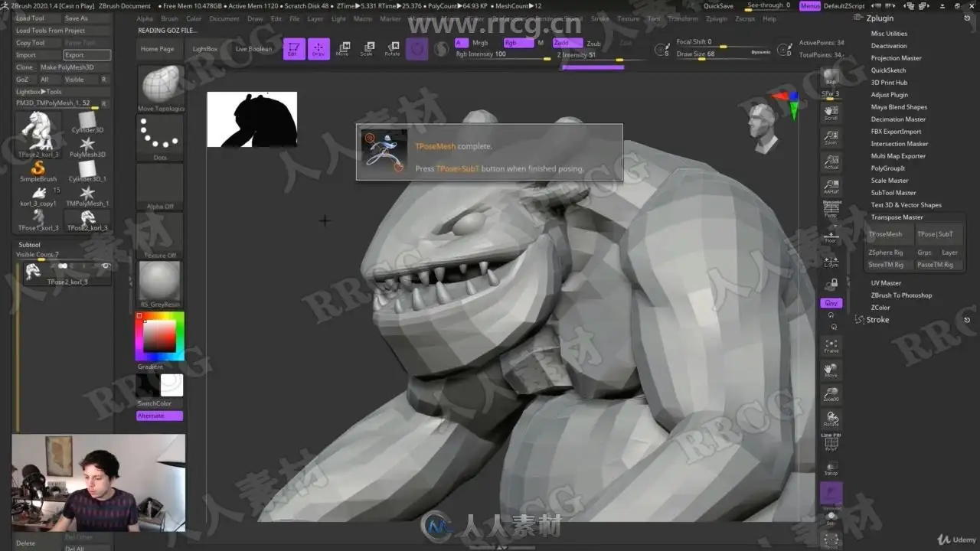Open the RS_GreyResin material picker
Screen dimensions: 980x551
click(x=160, y=284)
